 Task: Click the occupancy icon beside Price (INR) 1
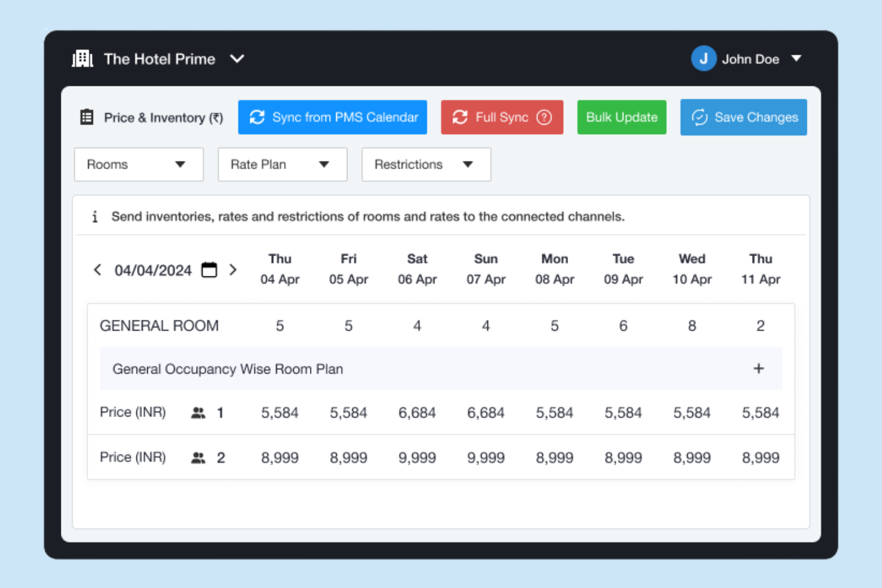pos(199,412)
